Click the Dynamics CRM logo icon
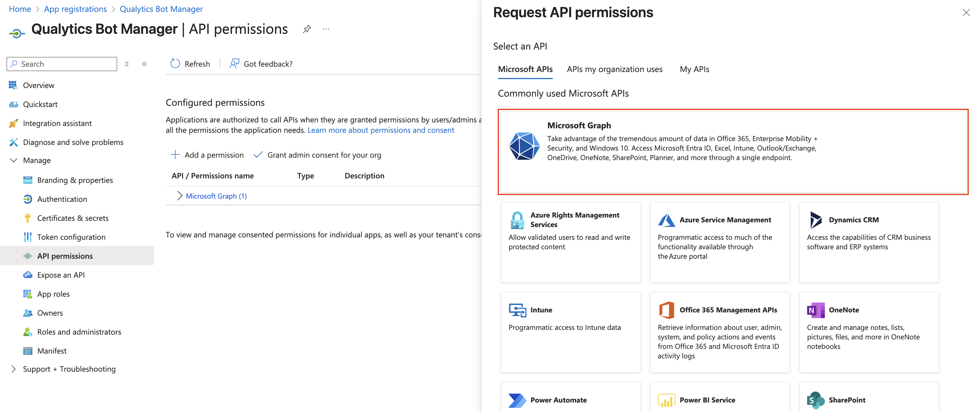Viewport: 980px width, 412px height. pyautogui.click(x=816, y=220)
